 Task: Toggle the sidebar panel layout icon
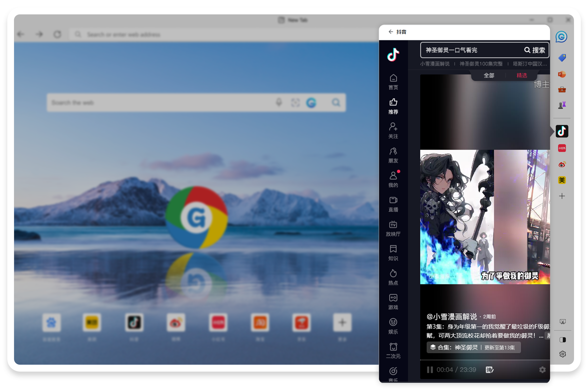click(563, 340)
